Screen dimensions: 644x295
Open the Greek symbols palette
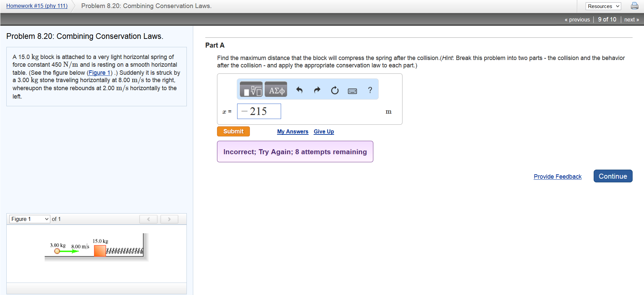(x=276, y=90)
